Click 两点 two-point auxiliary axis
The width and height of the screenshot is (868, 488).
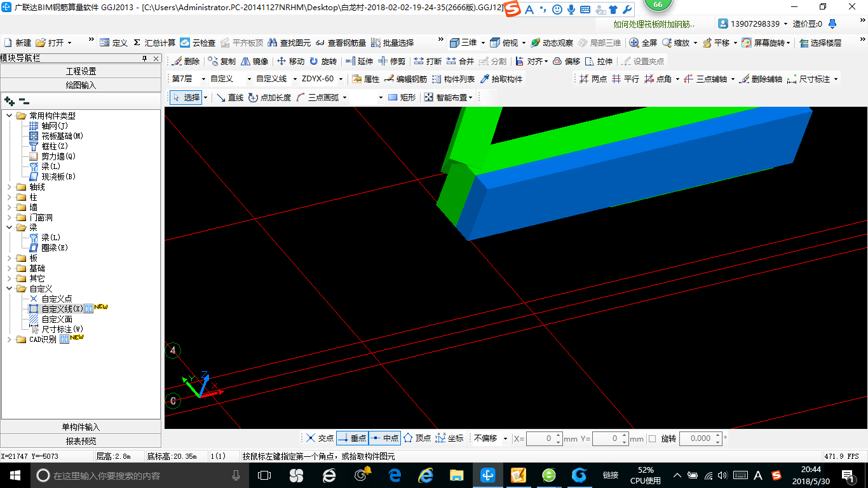pos(593,79)
